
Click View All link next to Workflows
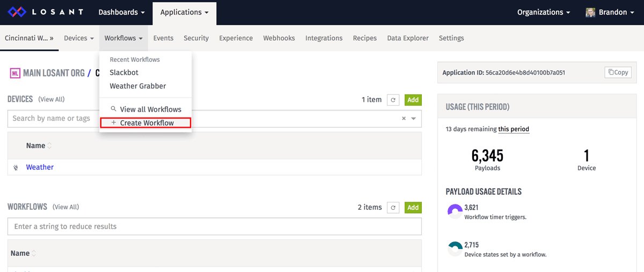coord(66,207)
